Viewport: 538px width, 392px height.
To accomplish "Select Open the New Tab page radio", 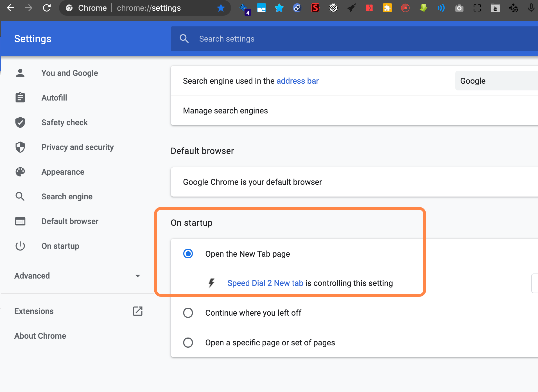I will coord(188,254).
